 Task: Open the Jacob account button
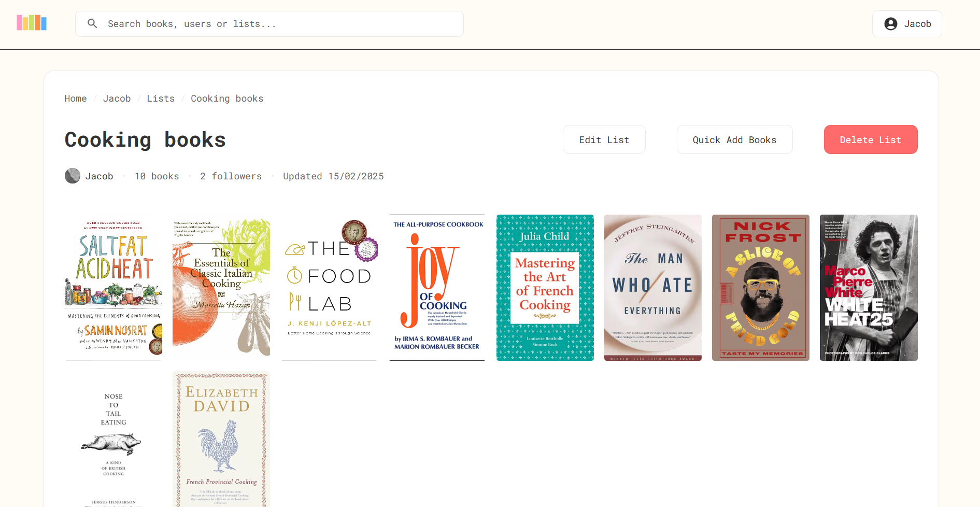[907, 24]
